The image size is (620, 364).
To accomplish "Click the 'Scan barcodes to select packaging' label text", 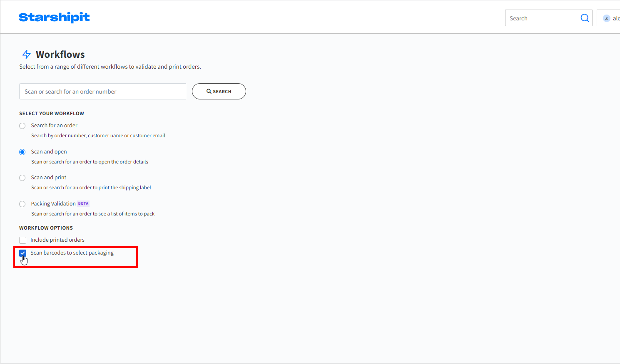I will coord(72,253).
